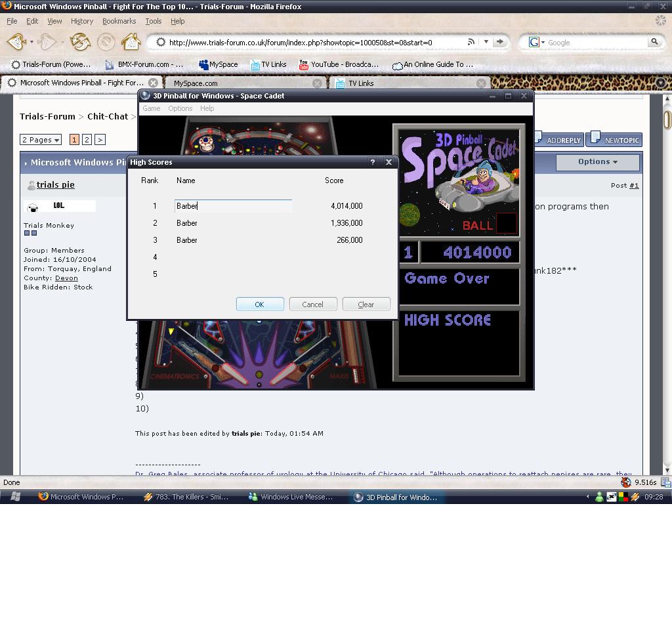This screenshot has width=672, height=630.
Task: Open the BMX-Forum.com bookmark
Action: 144,64
